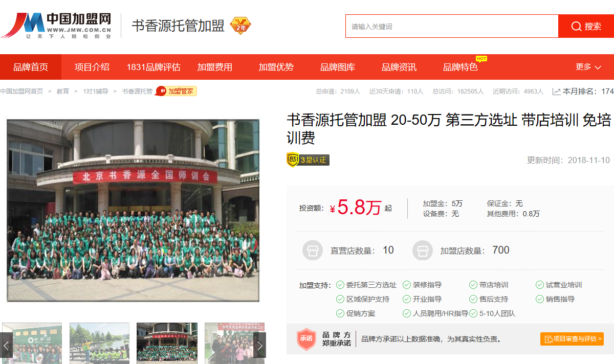Open the 品牌资讯 tab
The width and height of the screenshot is (614, 364).
coord(399,67)
